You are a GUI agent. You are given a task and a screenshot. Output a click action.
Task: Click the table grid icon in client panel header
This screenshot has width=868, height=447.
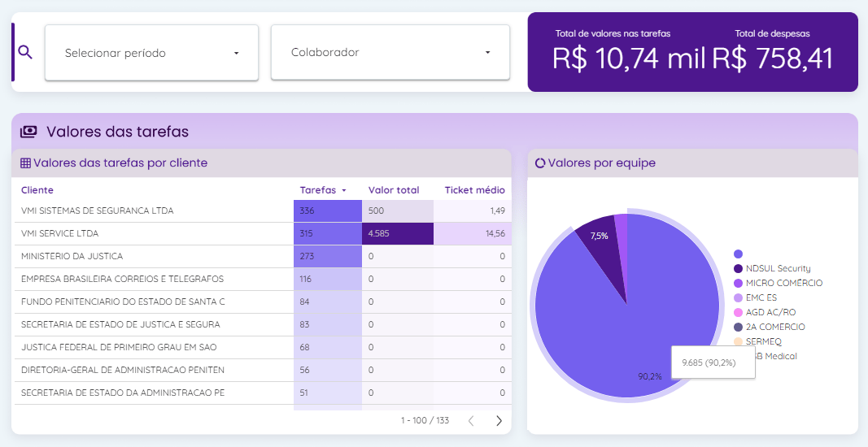pos(25,163)
